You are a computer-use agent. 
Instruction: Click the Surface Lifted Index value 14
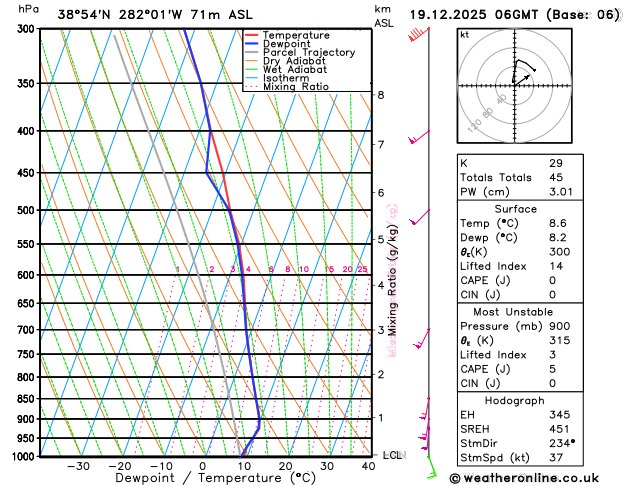click(x=556, y=266)
